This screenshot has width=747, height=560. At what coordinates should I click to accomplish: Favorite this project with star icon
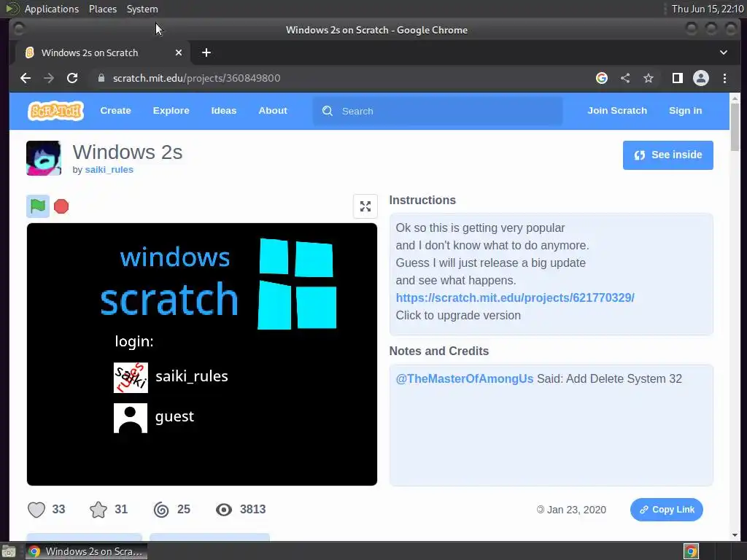click(x=98, y=510)
